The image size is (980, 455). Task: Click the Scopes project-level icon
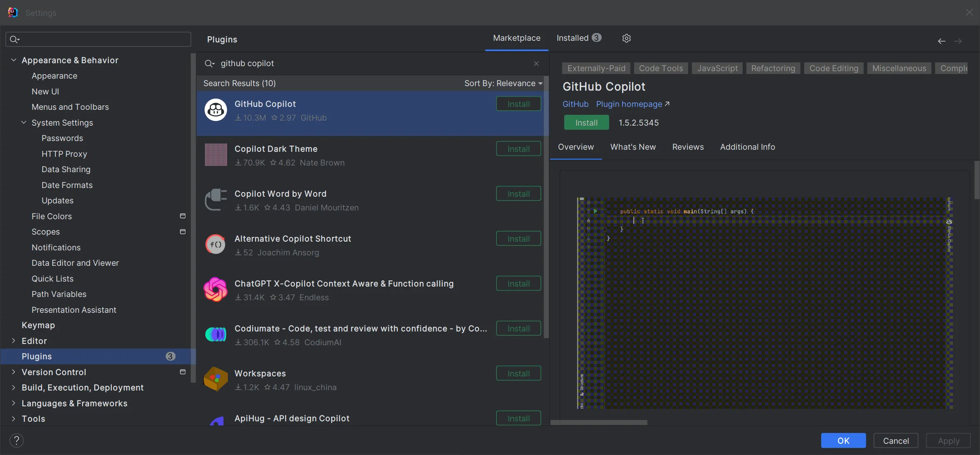(183, 232)
